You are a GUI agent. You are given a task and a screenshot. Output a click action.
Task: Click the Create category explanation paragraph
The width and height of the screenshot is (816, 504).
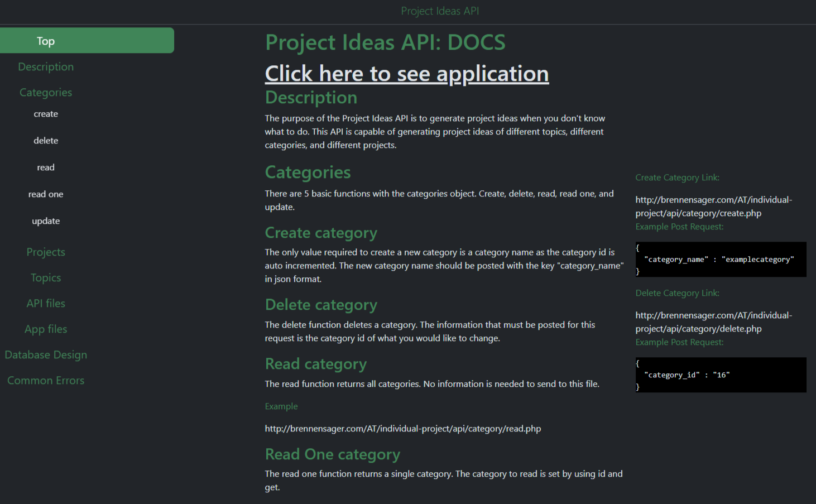(444, 266)
